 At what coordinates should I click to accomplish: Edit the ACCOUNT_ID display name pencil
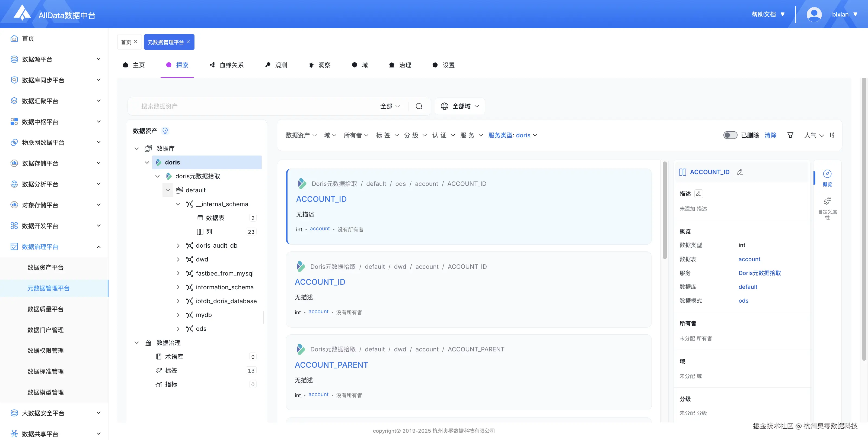tap(740, 172)
